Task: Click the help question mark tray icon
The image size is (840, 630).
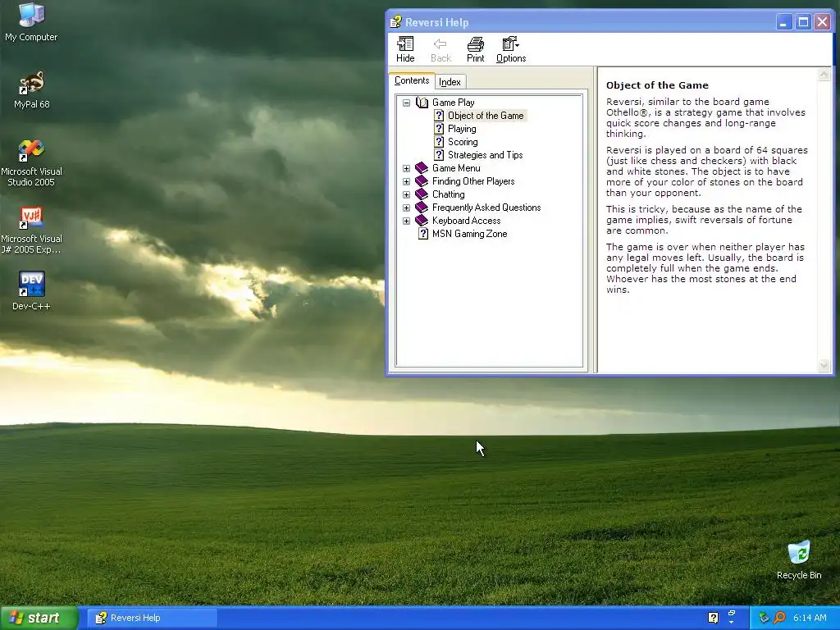Action: 713,618
